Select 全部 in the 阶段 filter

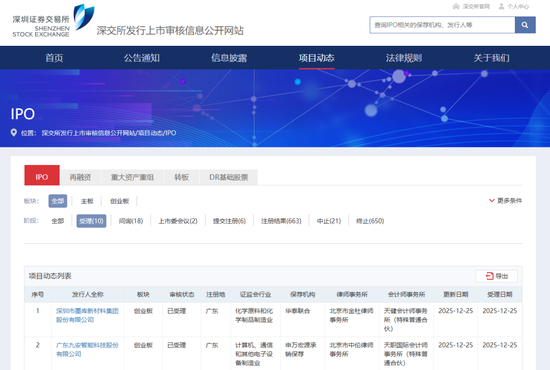[58, 221]
